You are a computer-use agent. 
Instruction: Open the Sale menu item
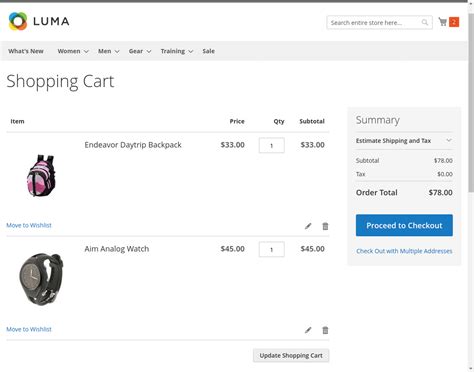click(x=208, y=51)
